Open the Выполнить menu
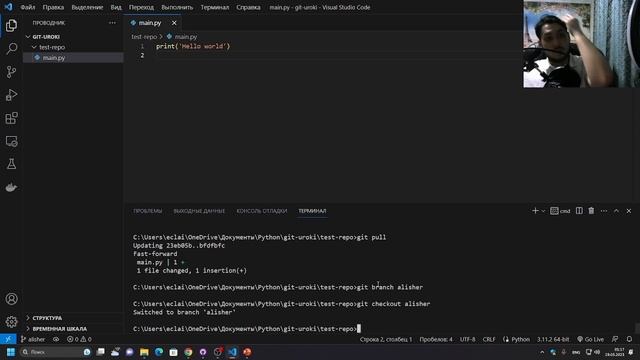 point(177,7)
